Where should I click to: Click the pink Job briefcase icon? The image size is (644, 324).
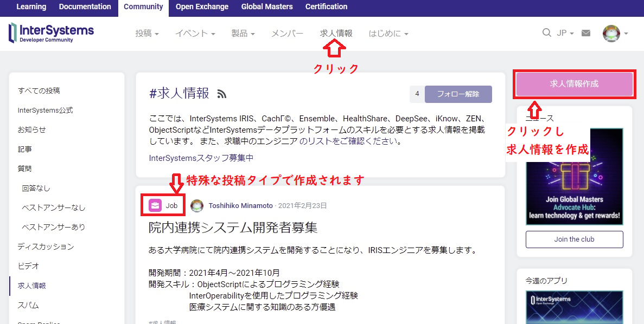155,205
